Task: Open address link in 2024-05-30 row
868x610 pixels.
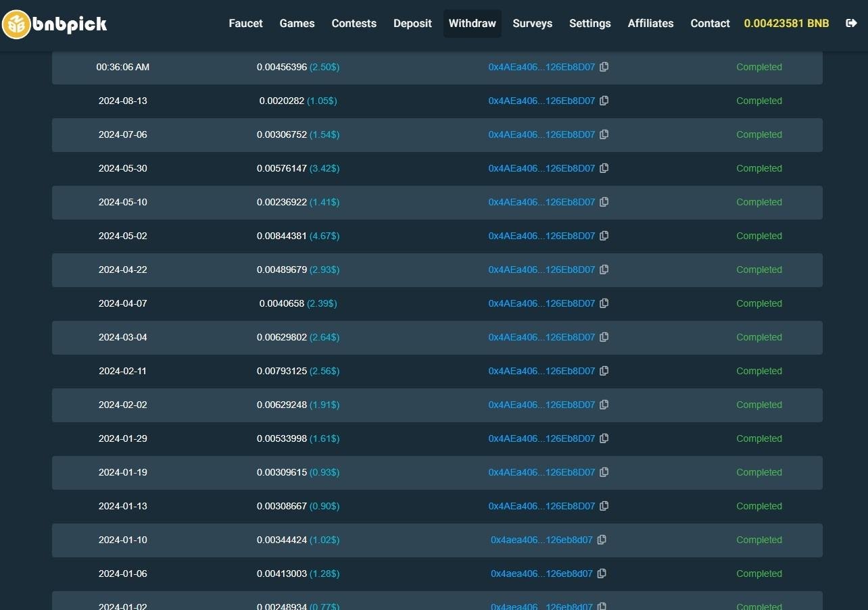Action: coord(541,168)
